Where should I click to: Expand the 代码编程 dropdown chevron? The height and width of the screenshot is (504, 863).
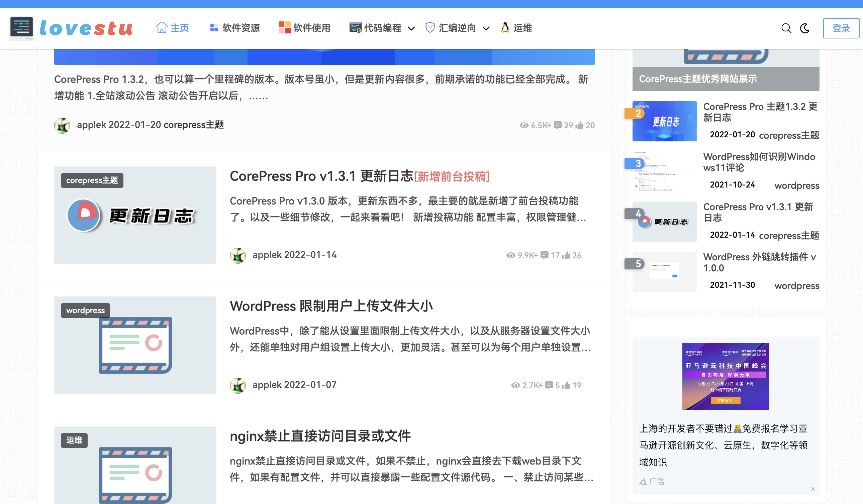(411, 28)
